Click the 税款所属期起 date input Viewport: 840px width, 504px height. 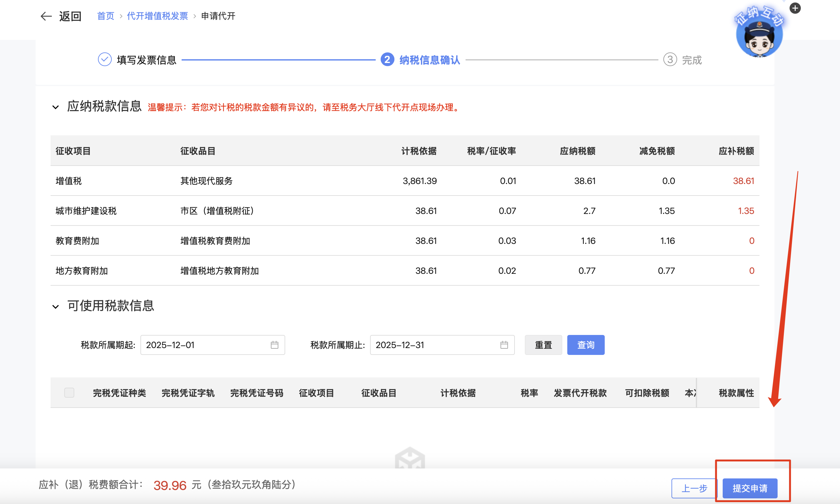click(204, 345)
